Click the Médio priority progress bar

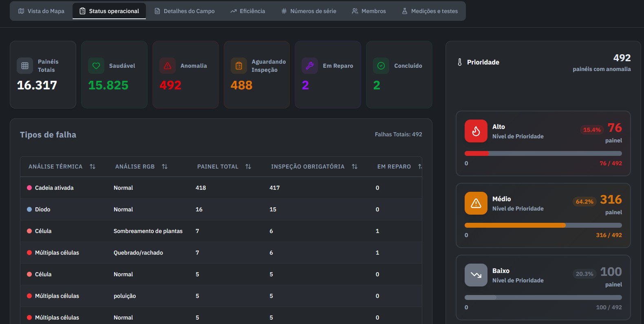(543, 225)
